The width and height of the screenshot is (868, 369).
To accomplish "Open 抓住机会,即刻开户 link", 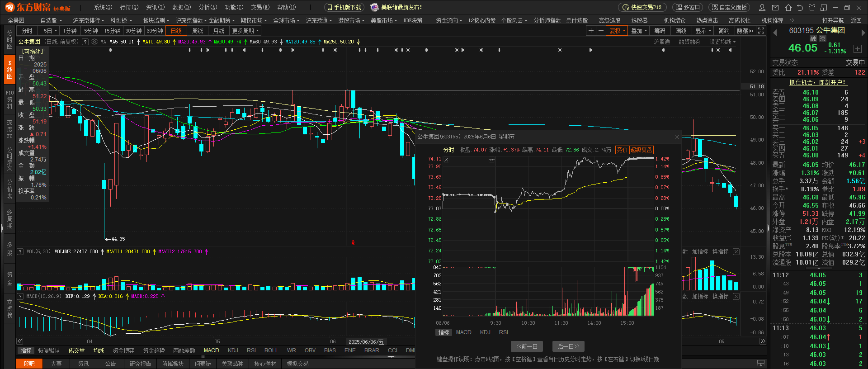I will pos(818,82).
